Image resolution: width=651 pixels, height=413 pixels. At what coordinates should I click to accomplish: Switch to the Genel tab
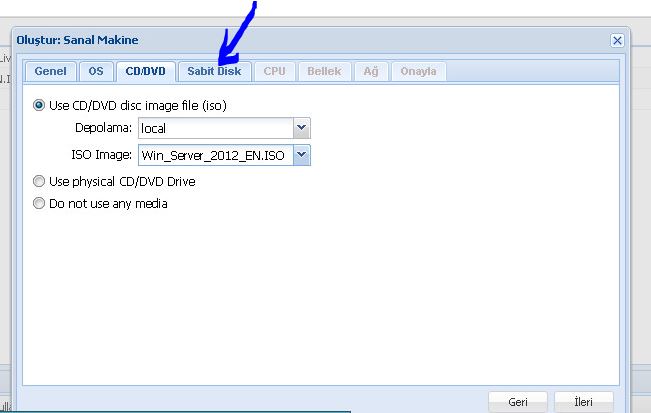point(50,72)
